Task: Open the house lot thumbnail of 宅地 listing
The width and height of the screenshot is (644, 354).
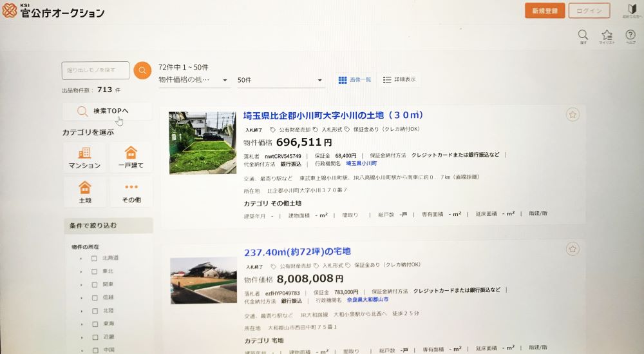Action: tap(204, 281)
